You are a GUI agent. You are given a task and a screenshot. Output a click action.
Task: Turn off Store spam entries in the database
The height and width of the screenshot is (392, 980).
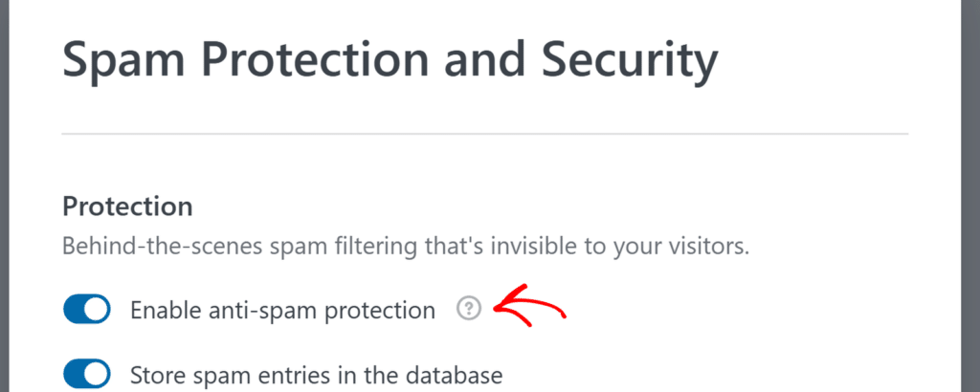[87, 375]
